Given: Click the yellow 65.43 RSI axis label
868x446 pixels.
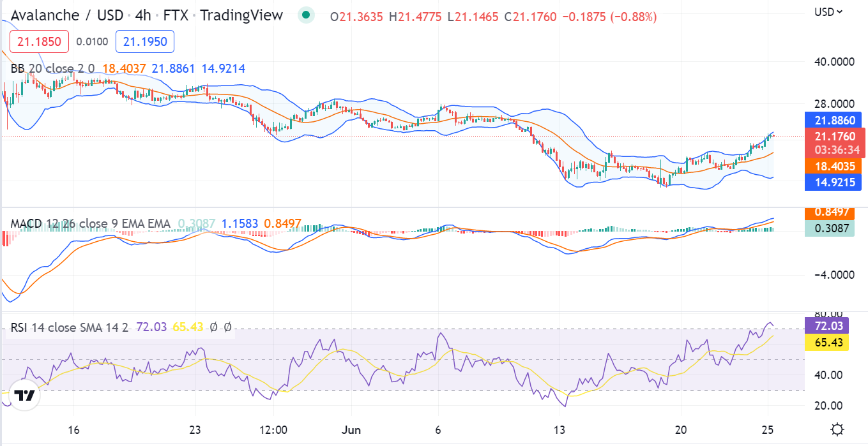Looking at the screenshot, I should coord(826,343).
